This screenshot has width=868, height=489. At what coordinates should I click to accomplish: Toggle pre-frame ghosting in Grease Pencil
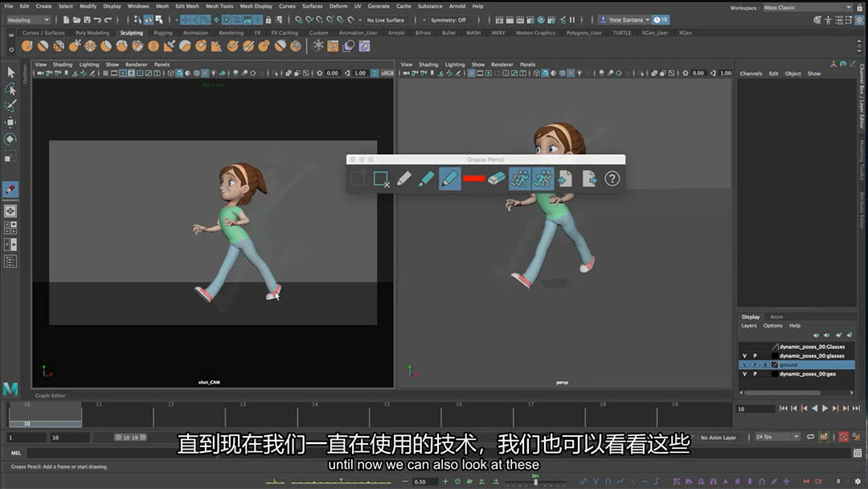[519, 179]
